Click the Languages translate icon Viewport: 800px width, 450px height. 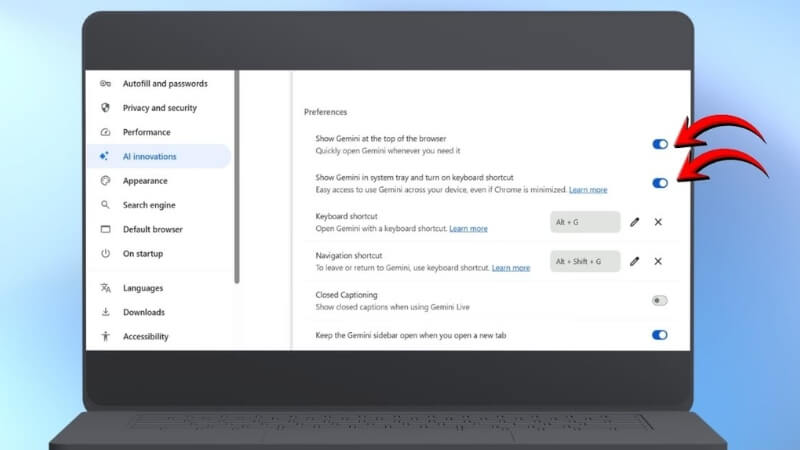pos(105,288)
